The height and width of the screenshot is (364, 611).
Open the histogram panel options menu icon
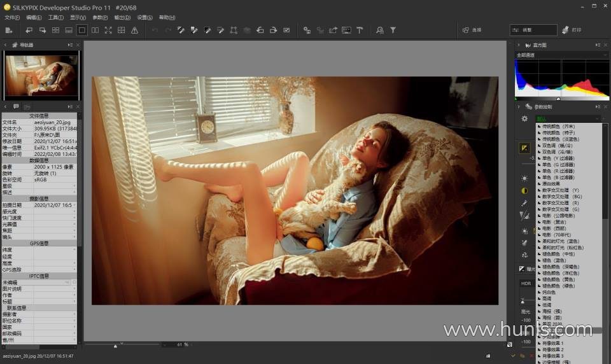coord(598,45)
